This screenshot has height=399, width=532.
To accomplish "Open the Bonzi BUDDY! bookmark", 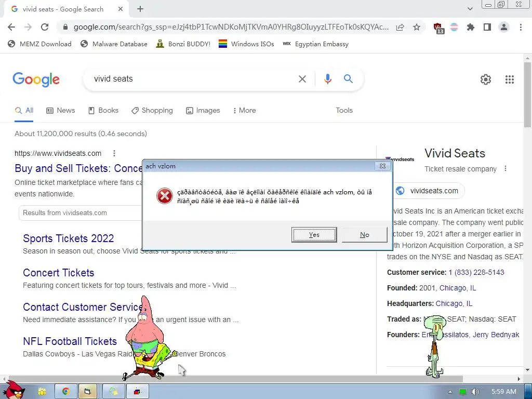I will coord(183,44).
